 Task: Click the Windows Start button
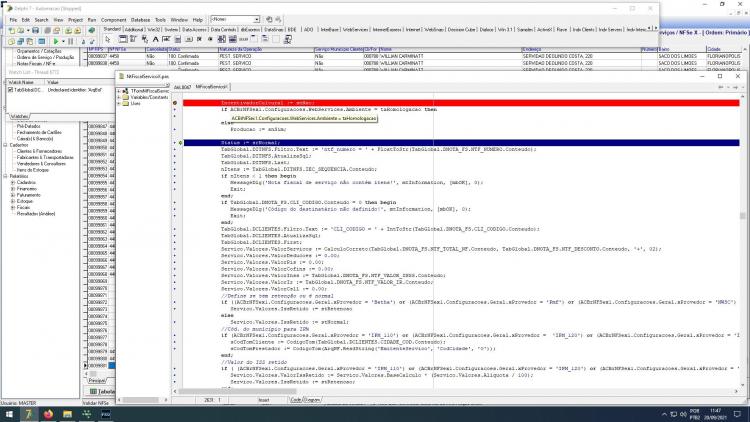(x=9, y=414)
